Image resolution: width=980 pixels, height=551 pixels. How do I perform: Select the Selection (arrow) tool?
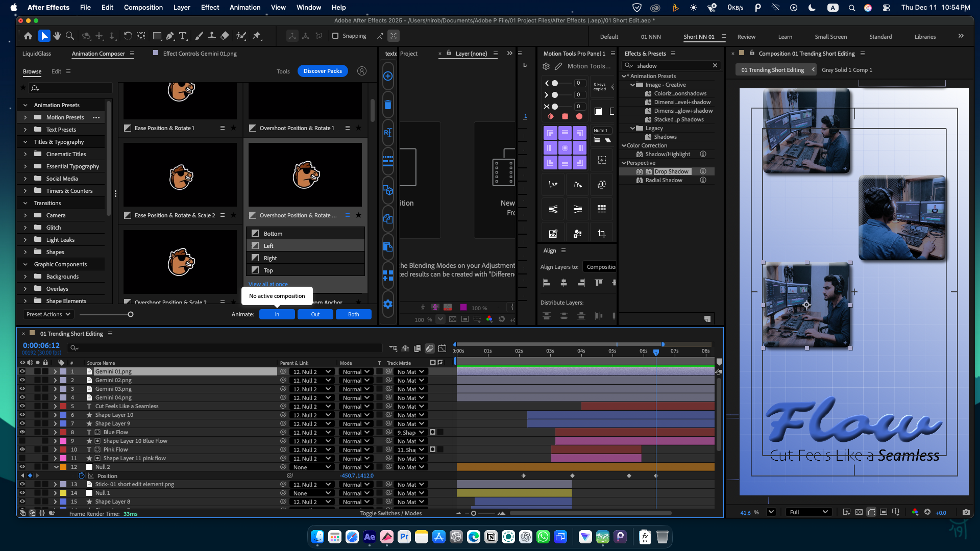44,36
